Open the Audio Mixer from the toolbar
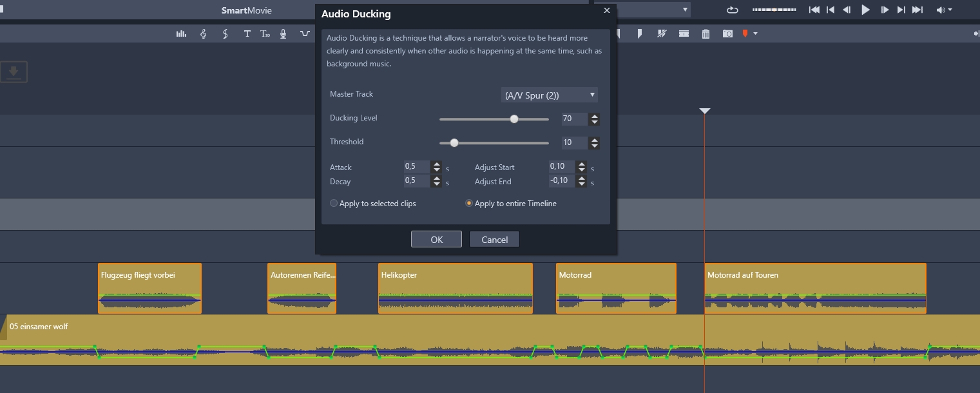The height and width of the screenshot is (393, 980). (x=181, y=34)
